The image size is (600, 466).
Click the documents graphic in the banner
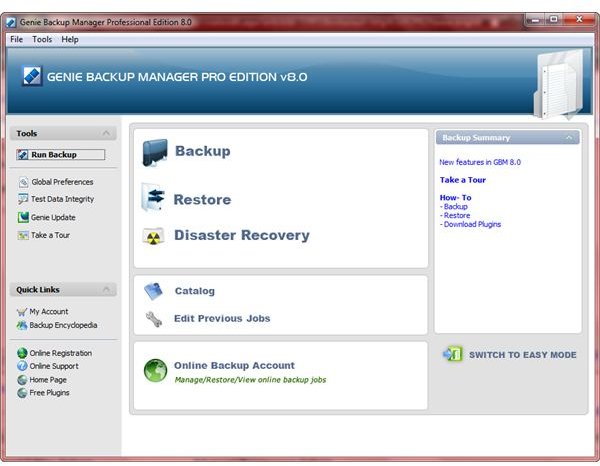pyautogui.click(x=559, y=85)
